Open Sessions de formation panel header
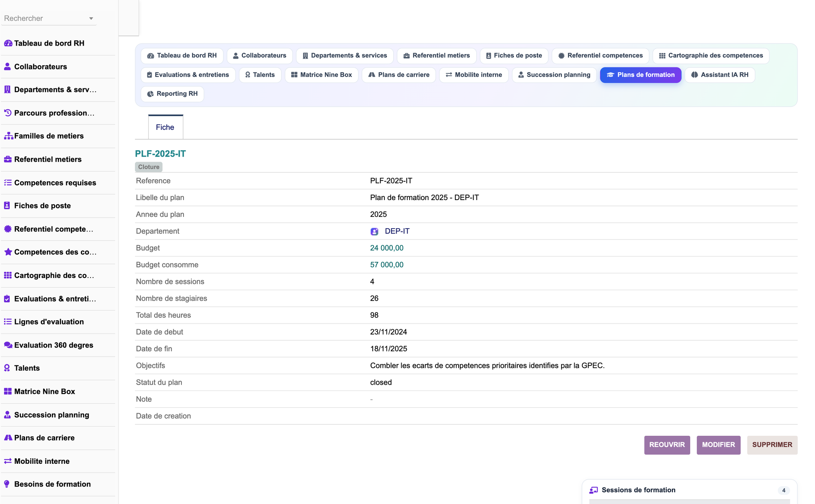This screenshot has width=815, height=504. coord(689,490)
